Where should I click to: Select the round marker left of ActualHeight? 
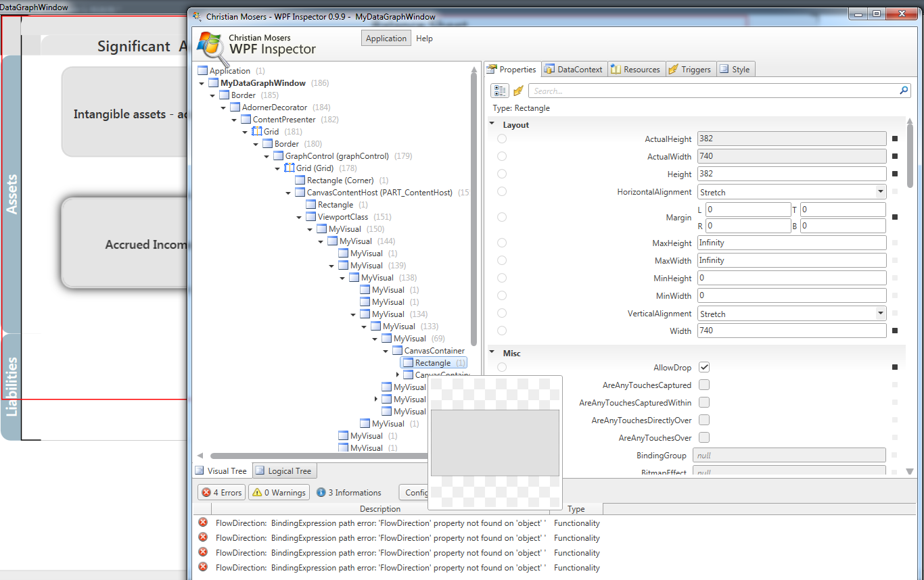502,139
